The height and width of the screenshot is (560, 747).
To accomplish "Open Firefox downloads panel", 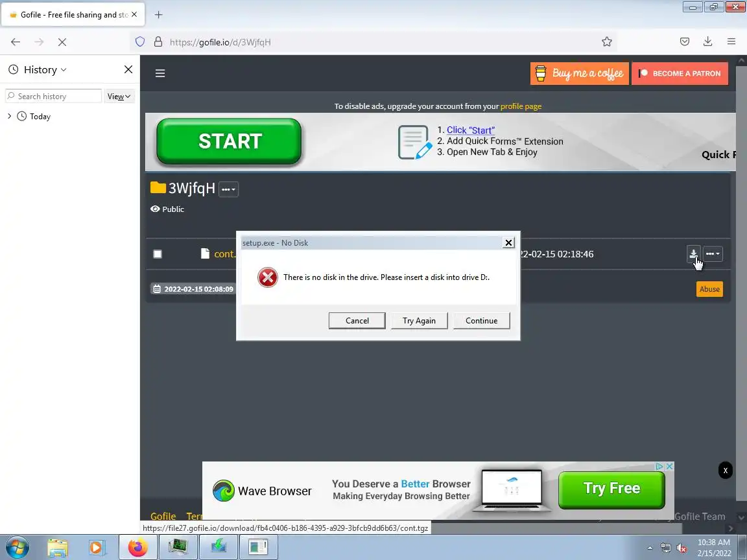I will pyautogui.click(x=708, y=42).
